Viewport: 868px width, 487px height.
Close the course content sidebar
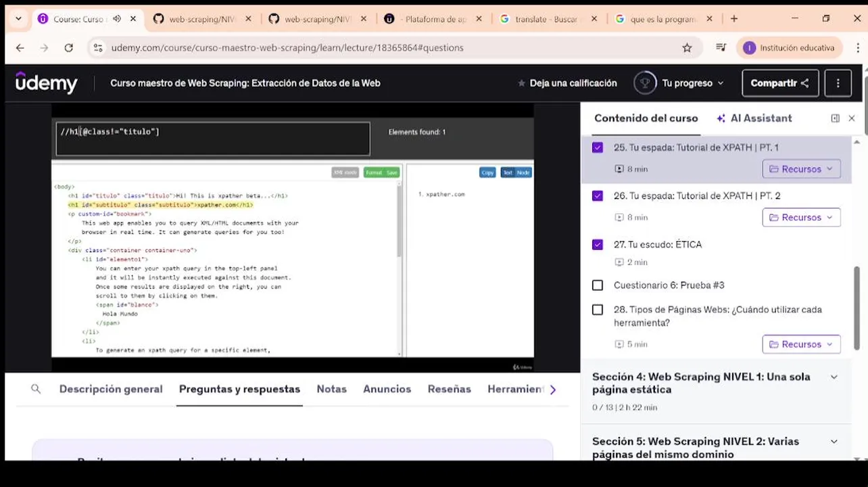click(x=852, y=118)
